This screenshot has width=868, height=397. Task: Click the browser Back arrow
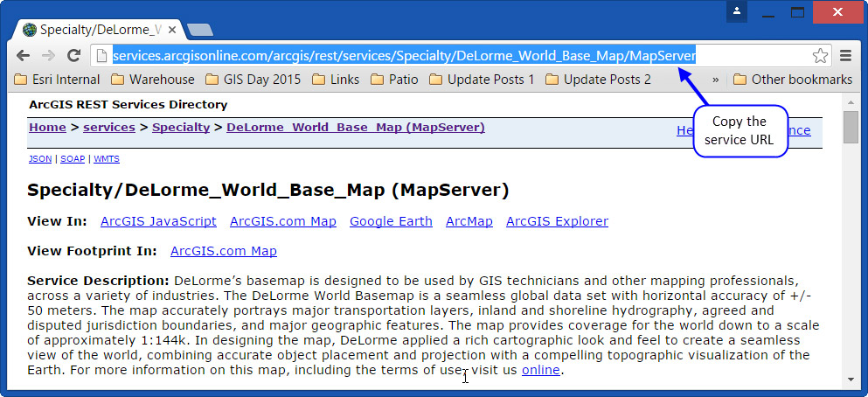(x=23, y=55)
